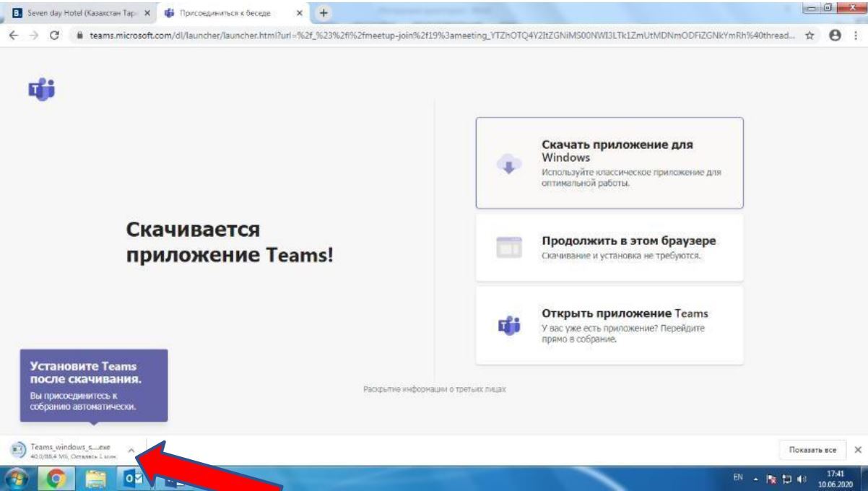Close the Присоединиться к беседе tab
868x491 pixels.
click(x=298, y=13)
